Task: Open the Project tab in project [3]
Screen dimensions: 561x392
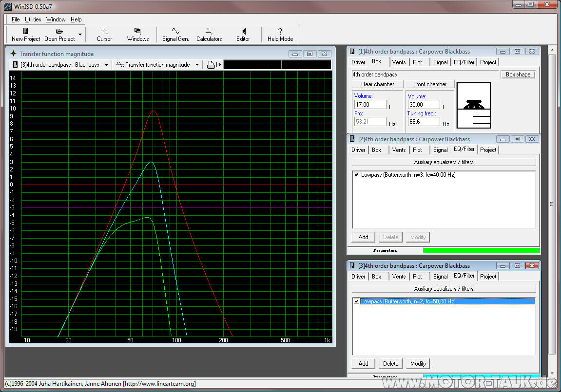Action: [488, 277]
